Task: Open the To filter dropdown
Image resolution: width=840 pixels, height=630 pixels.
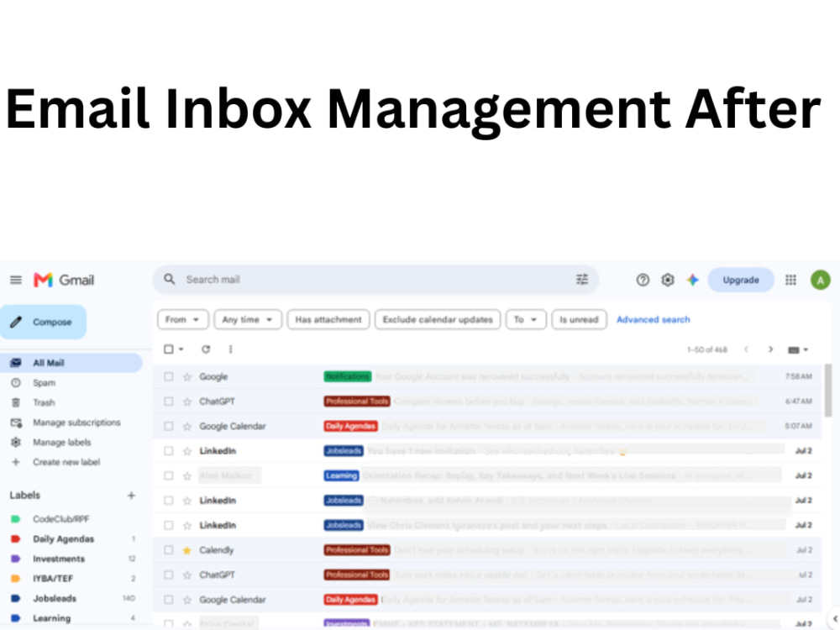Action: click(x=526, y=320)
